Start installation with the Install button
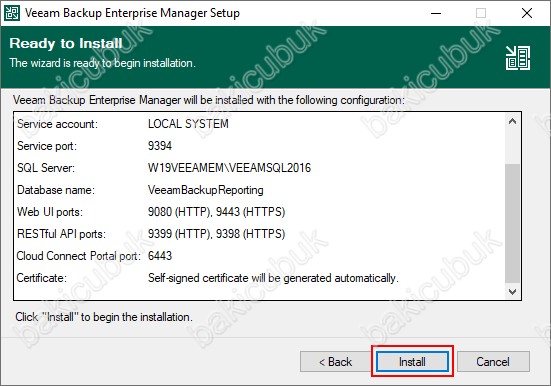551x386 pixels. click(412, 361)
